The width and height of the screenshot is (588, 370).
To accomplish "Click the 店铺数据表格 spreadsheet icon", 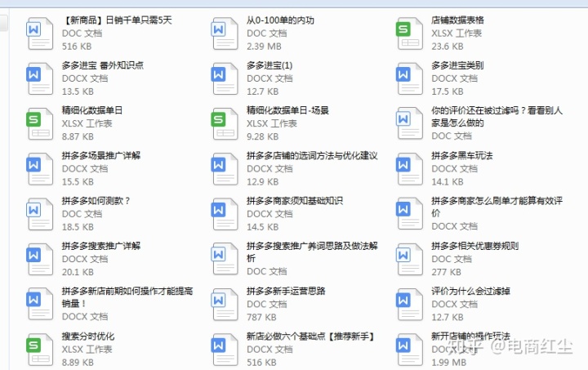I will 409,33.
